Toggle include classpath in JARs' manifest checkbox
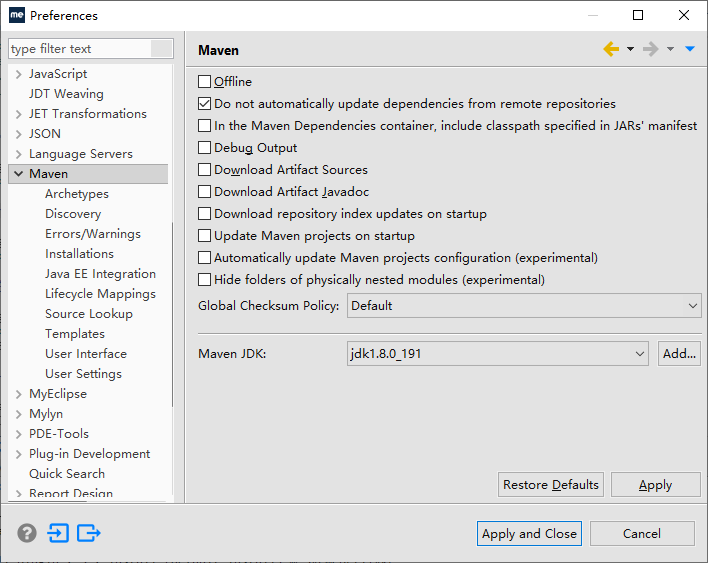 (x=205, y=126)
